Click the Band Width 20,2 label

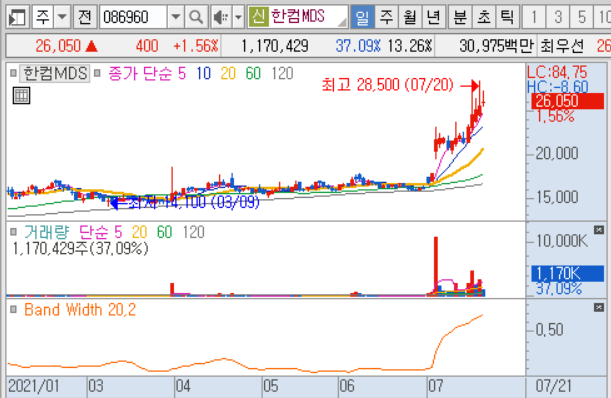[80, 310]
